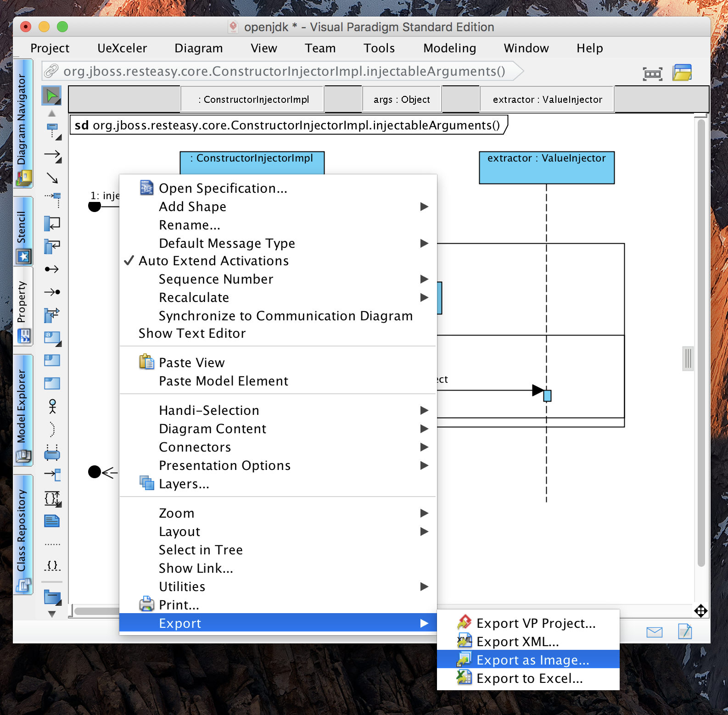
Task: Select the Found Message tool
Action: coord(52,269)
